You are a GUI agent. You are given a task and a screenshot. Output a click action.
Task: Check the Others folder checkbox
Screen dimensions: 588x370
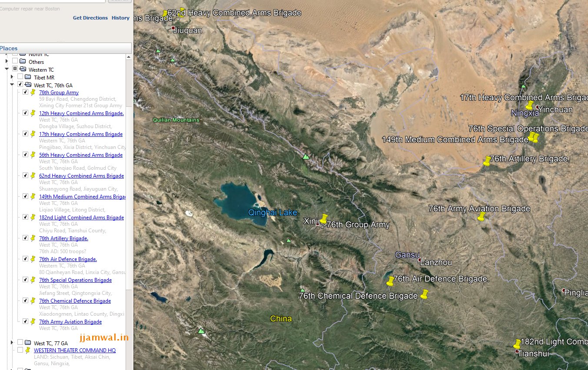[x=15, y=61]
